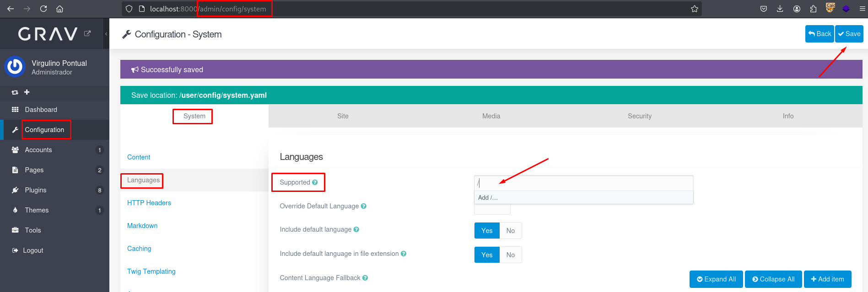
Task: Click the Supported languages input field
Action: (x=583, y=183)
